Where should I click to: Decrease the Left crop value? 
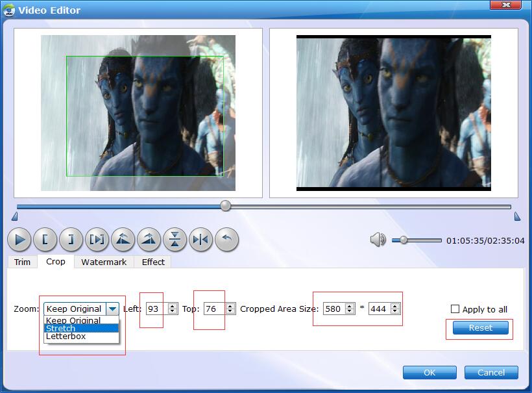coord(173,312)
